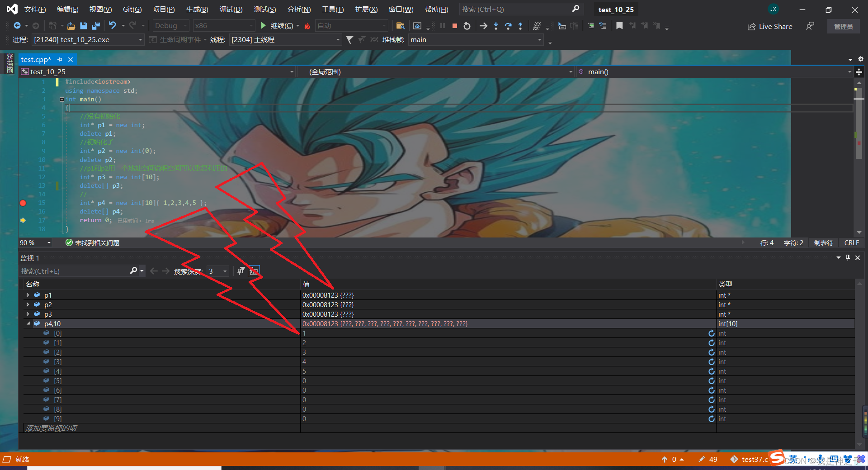Open the search depth dropdown
Image resolution: width=868 pixels, height=470 pixels.
click(218, 271)
